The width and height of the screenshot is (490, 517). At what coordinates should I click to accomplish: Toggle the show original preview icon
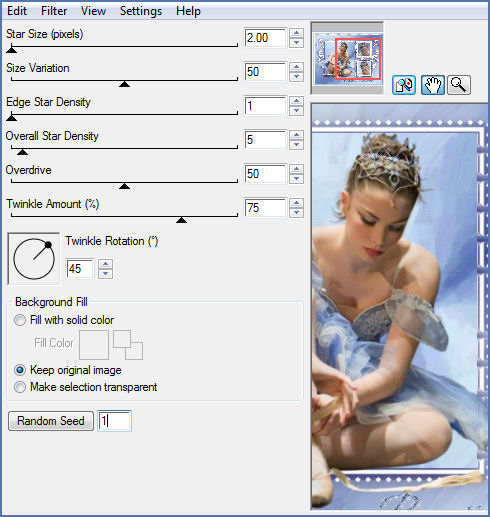(404, 85)
